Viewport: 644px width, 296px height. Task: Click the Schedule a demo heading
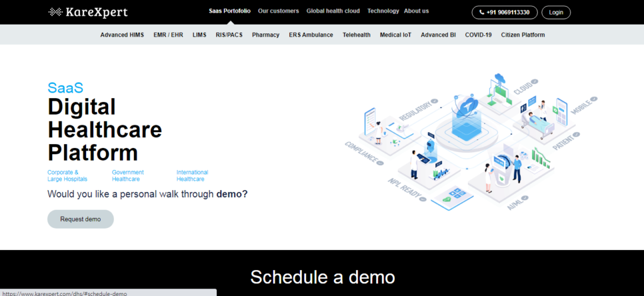pos(323,277)
